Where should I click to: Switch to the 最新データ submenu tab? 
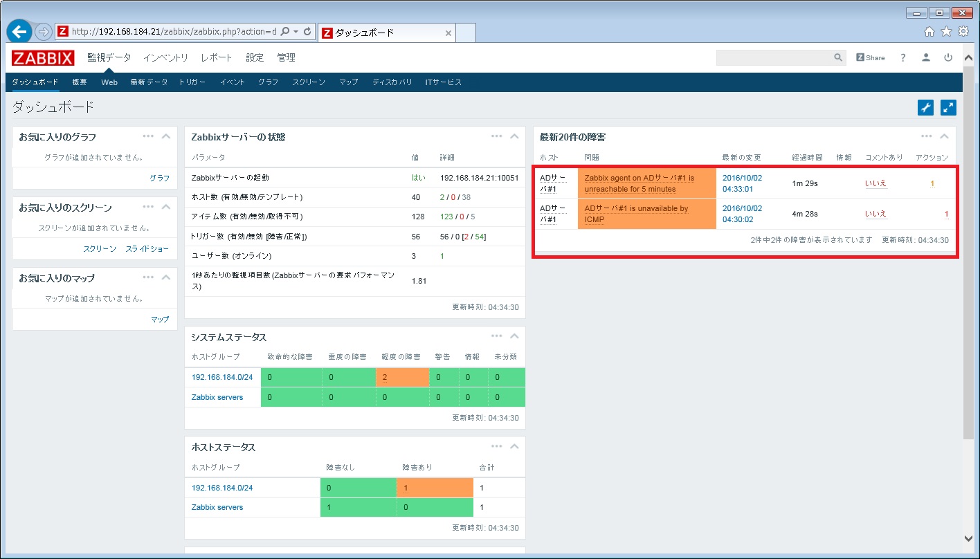[149, 82]
